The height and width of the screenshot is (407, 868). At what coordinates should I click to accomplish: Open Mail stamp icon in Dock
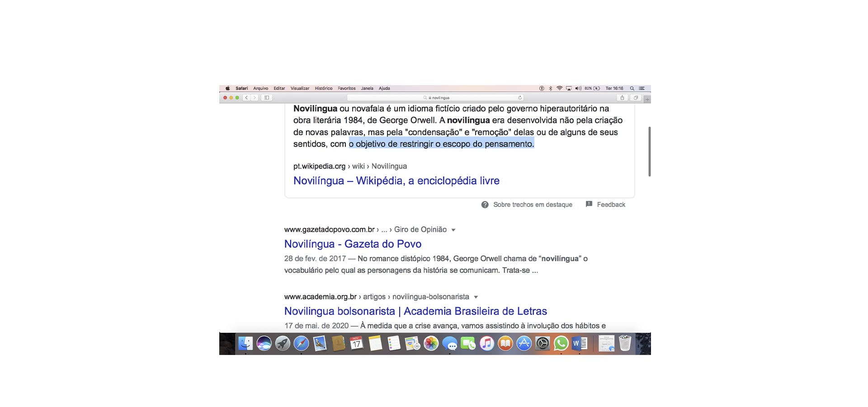320,344
